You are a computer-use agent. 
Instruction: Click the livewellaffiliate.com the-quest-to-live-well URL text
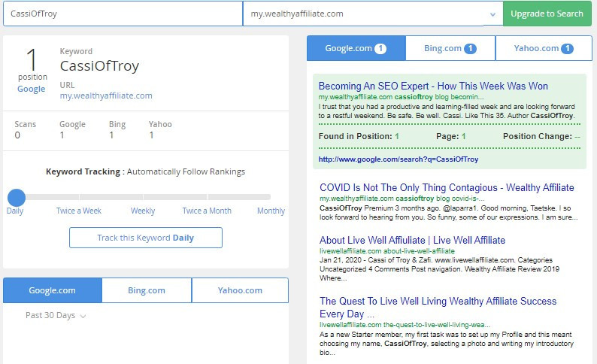tap(405, 325)
